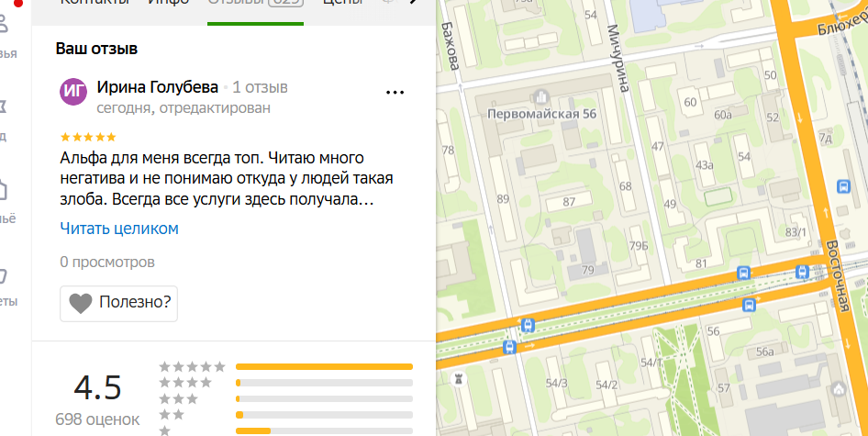The image size is (868, 436).
Task: Select building number 60 on the map
Action: [690, 102]
